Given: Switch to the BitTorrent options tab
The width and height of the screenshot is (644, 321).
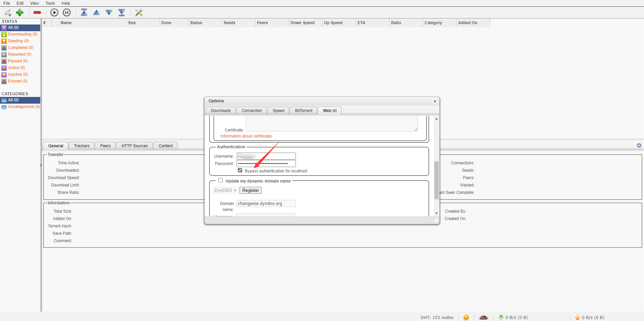Looking at the screenshot, I should 303,110.
